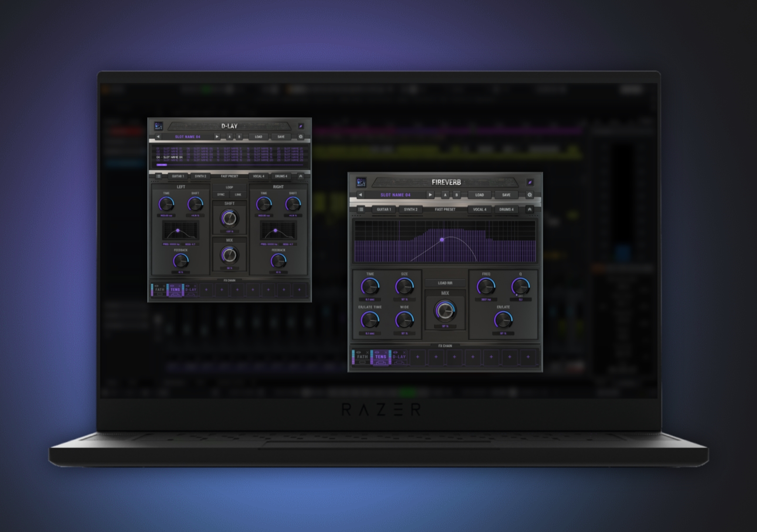Screen dimensions: 757x532
Task: Click the ER/LATE TIME knob in FIREVERB
Action: pos(370,320)
